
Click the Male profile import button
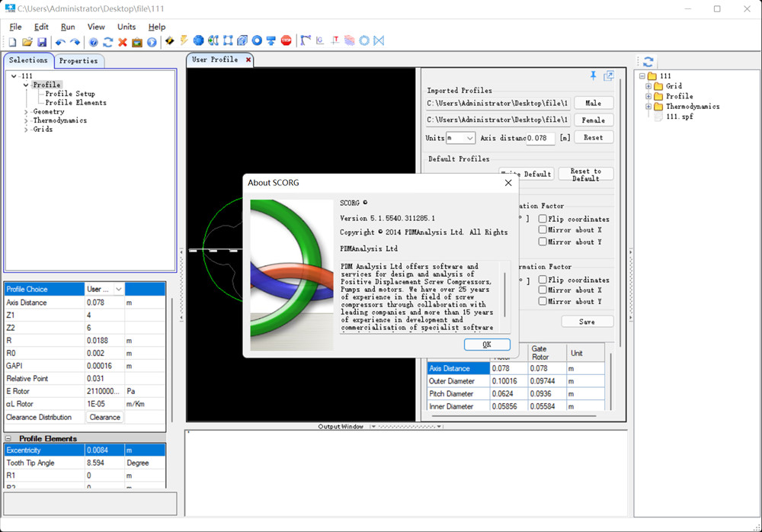click(x=594, y=103)
